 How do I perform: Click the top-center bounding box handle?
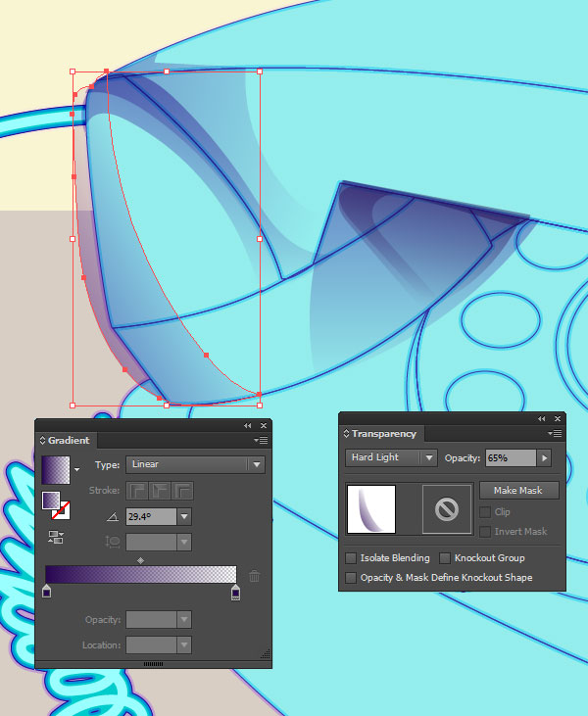(167, 72)
